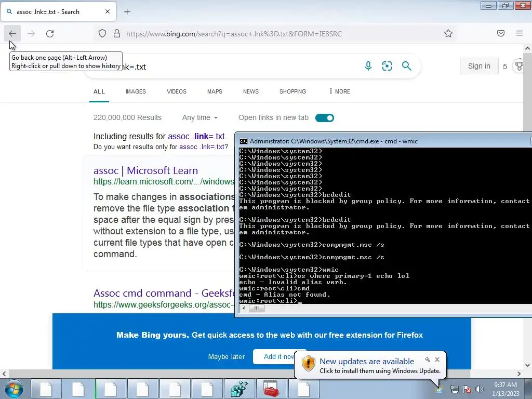Open the red toolbox taskbar icon
The height and width of the screenshot is (399, 532).
[x=271, y=389]
